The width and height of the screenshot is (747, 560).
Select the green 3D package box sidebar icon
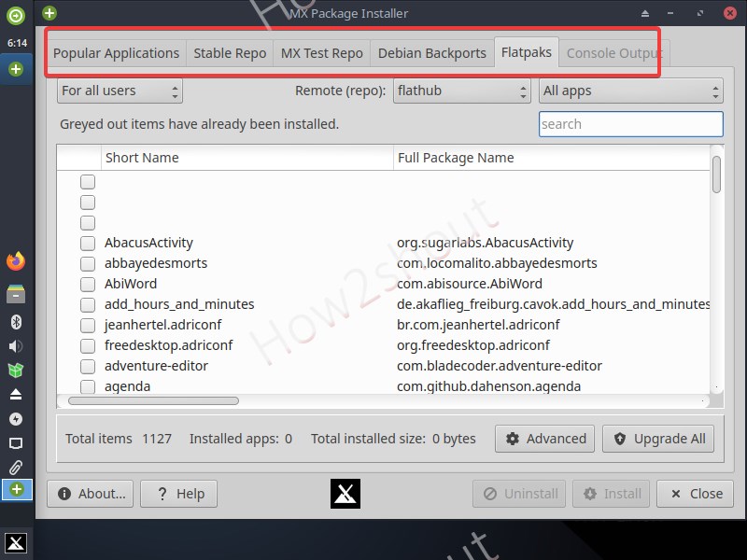15,371
